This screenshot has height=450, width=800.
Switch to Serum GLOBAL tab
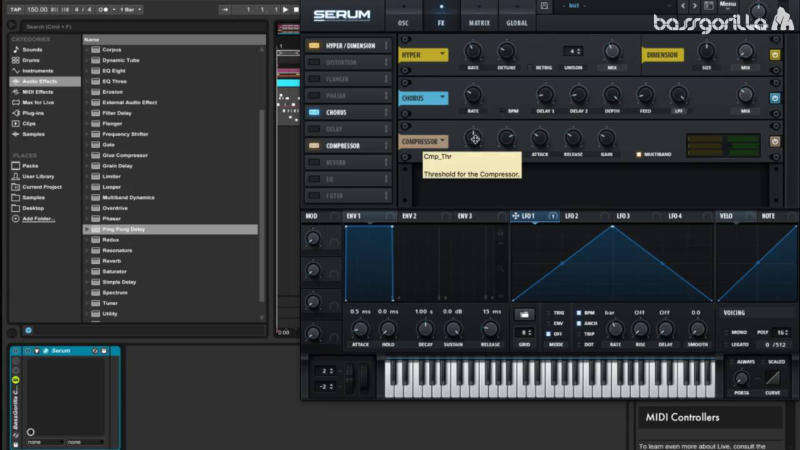[x=517, y=23]
